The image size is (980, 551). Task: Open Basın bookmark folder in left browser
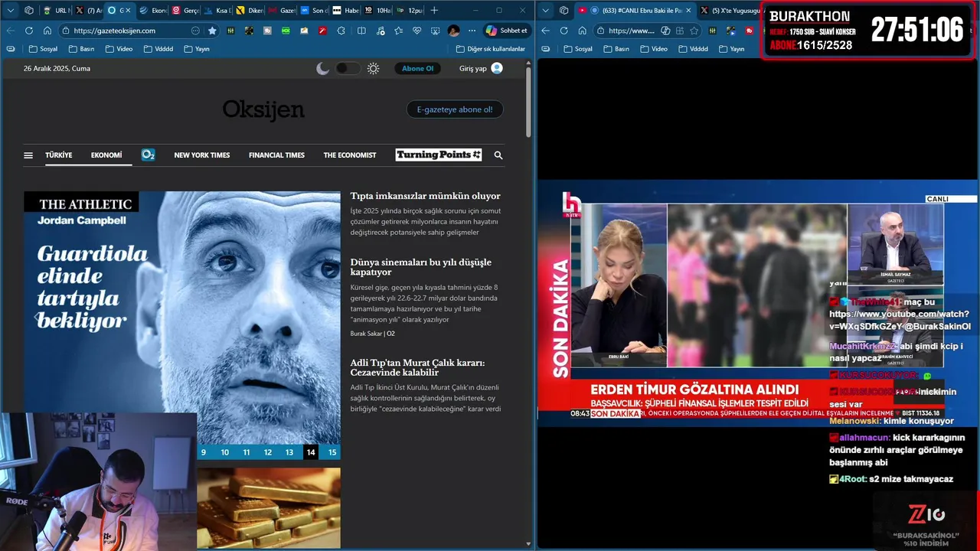tap(81, 49)
